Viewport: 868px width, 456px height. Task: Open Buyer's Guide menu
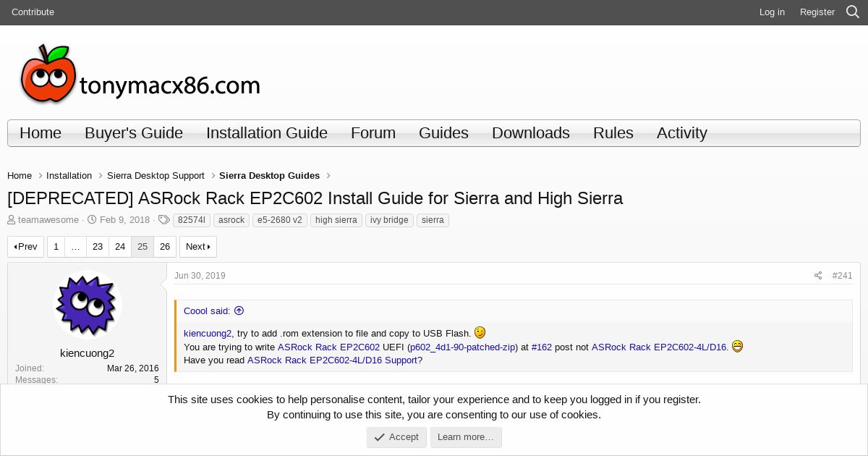134,133
